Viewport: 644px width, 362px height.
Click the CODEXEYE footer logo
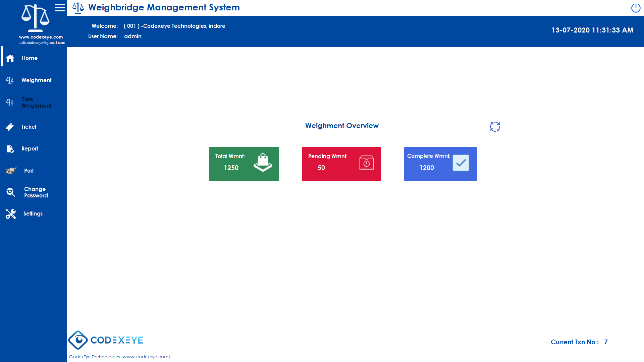pyautogui.click(x=106, y=340)
